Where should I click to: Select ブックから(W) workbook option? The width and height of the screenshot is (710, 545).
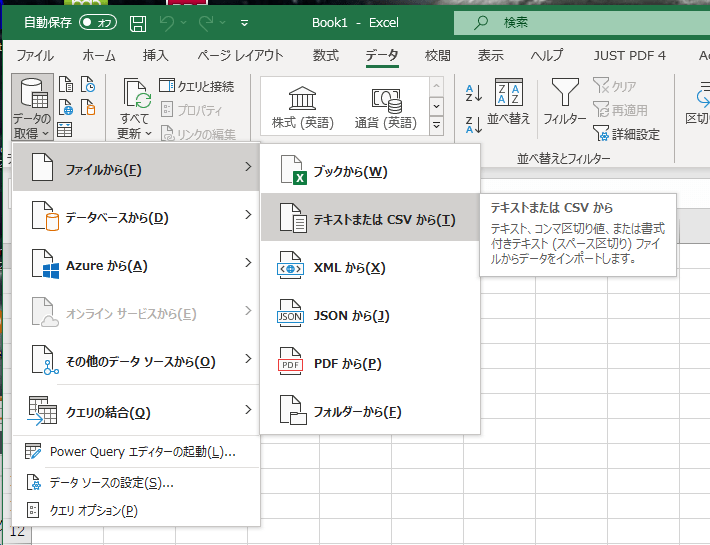pos(350,171)
